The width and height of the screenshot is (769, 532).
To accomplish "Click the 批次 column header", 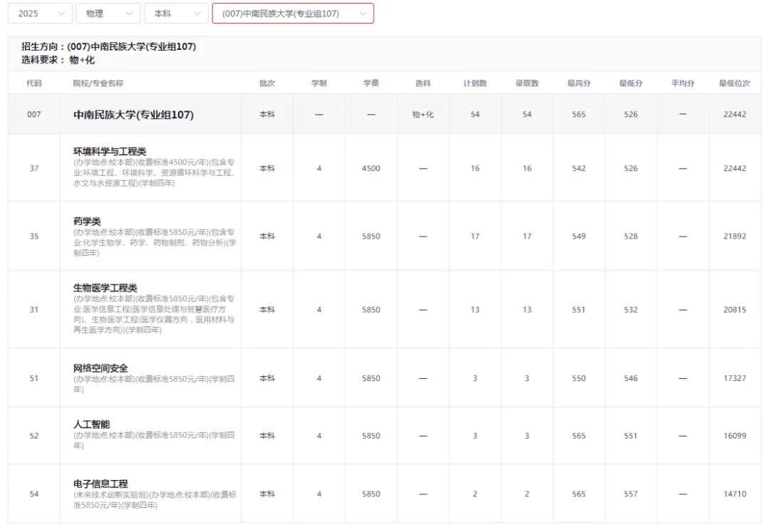I will coord(267,83).
